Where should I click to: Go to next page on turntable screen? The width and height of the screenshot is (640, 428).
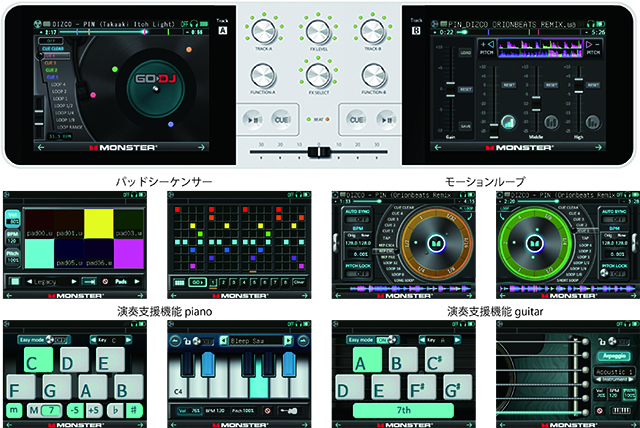201,147
